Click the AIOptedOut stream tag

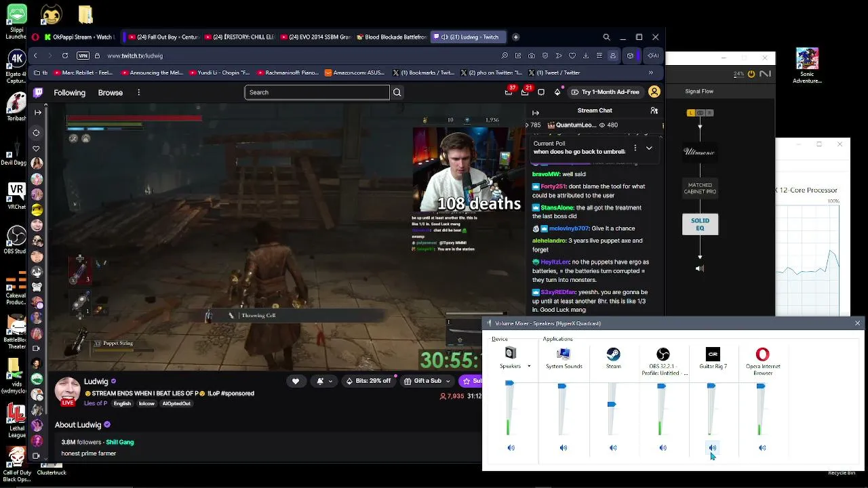[x=176, y=403]
